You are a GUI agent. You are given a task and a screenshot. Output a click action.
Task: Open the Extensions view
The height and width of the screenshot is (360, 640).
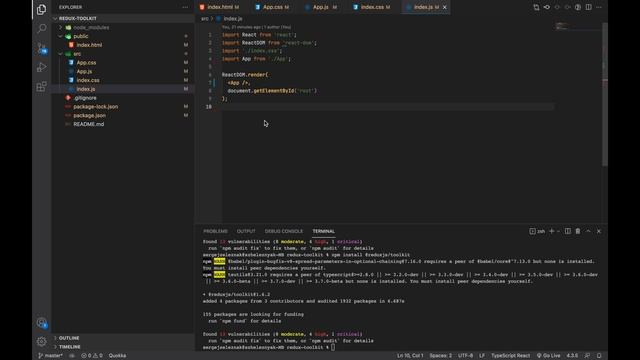point(41,86)
